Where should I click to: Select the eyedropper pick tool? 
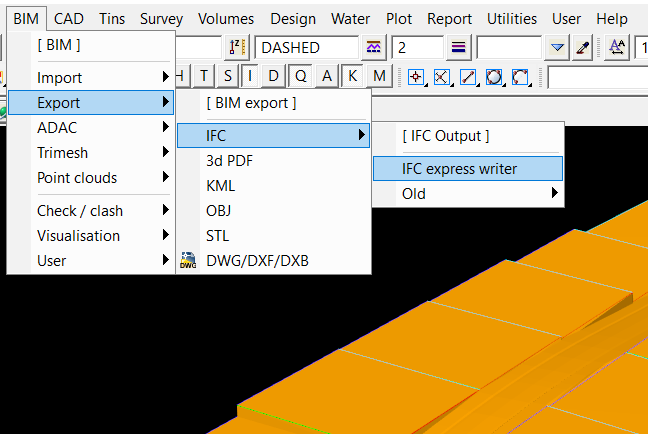point(583,48)
